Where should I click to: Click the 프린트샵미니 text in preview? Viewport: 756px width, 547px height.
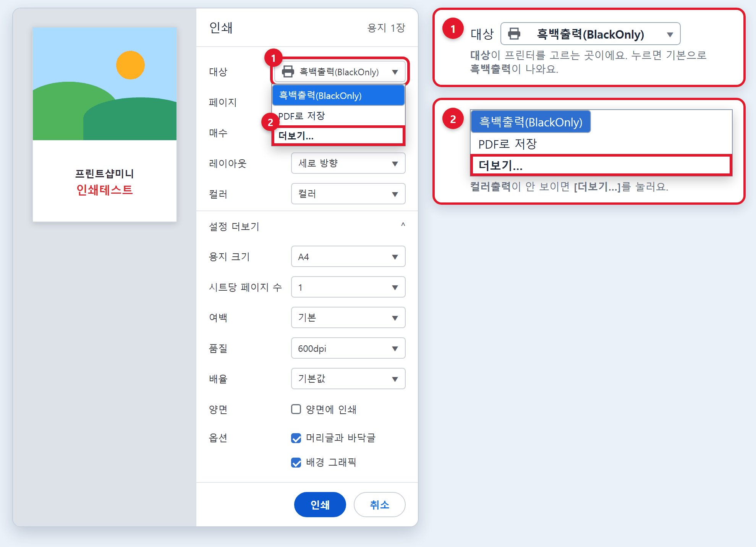(x=105, y=174)
